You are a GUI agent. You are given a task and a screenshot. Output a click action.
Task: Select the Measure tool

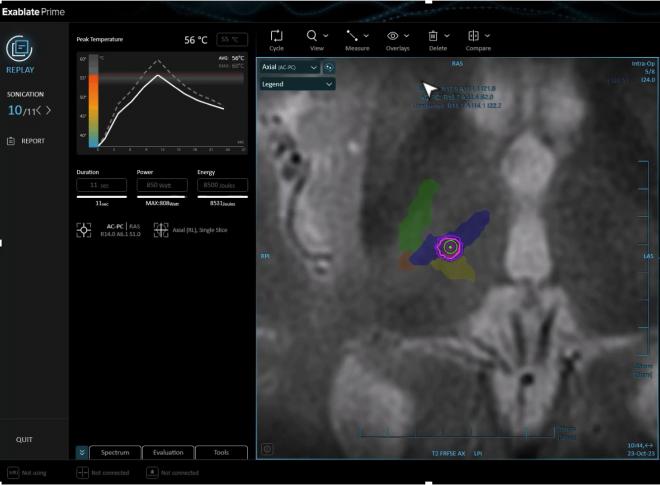tap(352, 36)
